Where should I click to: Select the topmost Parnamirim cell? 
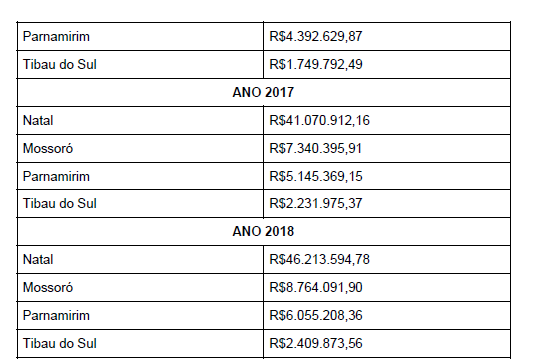click(x=140, y=36)
